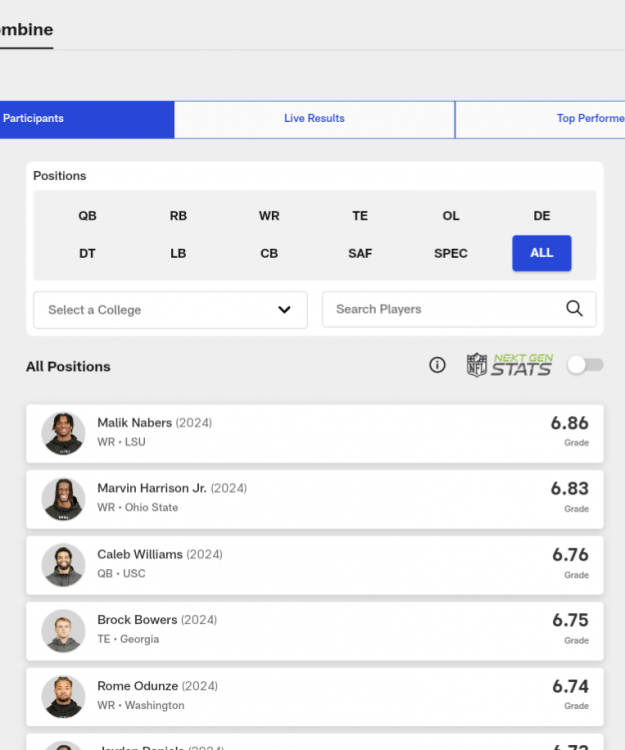Click the NFL Next Gen Stats logo
Image resolution: width=625 pixels, height=750 pixels.
pyautogui.click(x=509, y=365)
